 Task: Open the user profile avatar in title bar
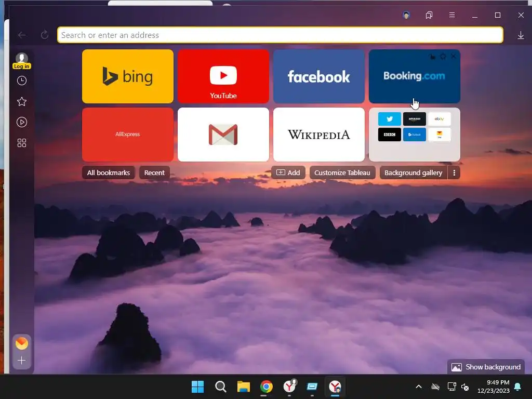click(406, 15)
